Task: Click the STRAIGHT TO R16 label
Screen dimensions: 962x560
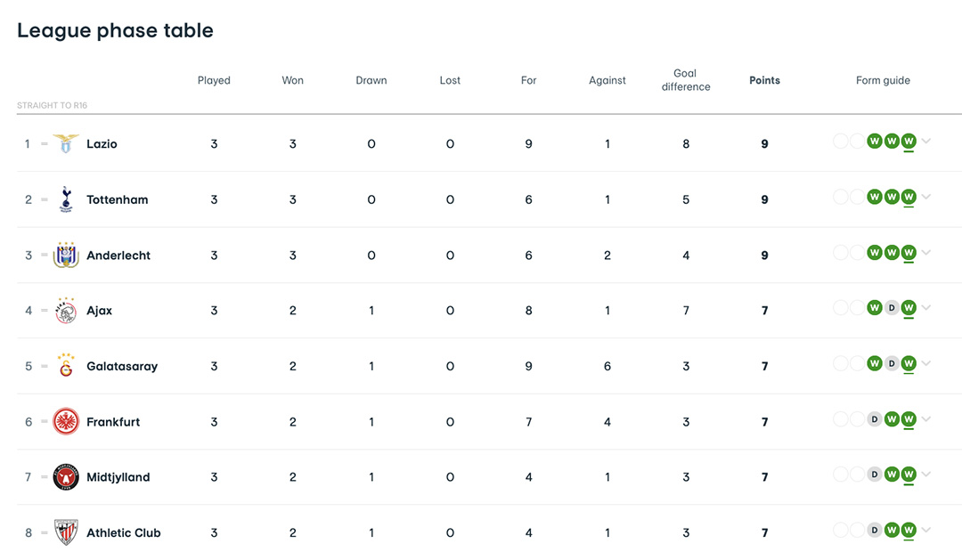Action: tap(53, 105)
